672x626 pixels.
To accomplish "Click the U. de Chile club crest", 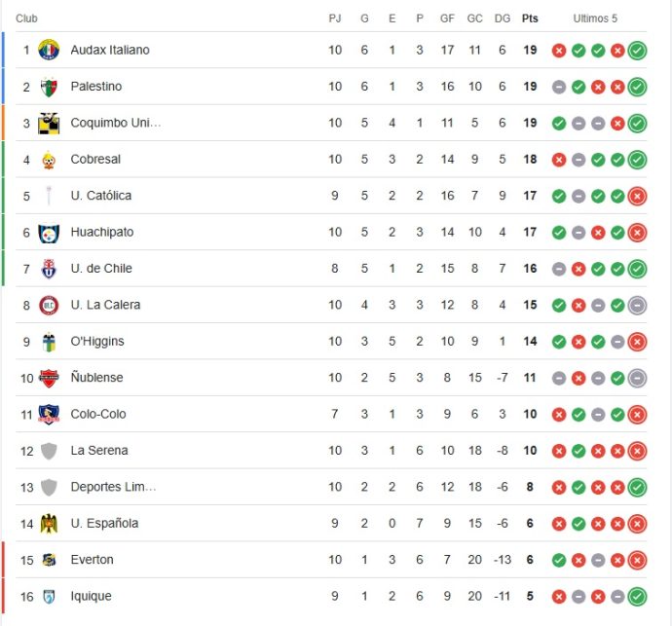I will coord(49,269).
